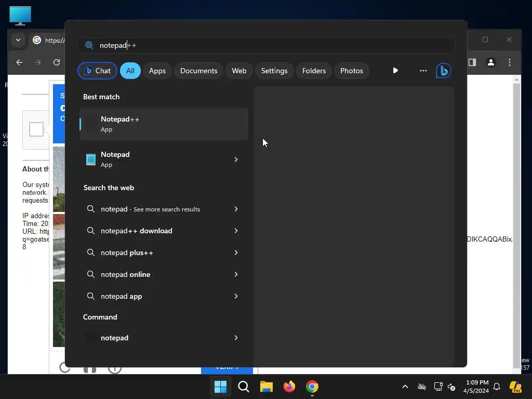Open Firefox from the taskbar
The height and width of the screenshot is (399, 532).
(289, 387)
